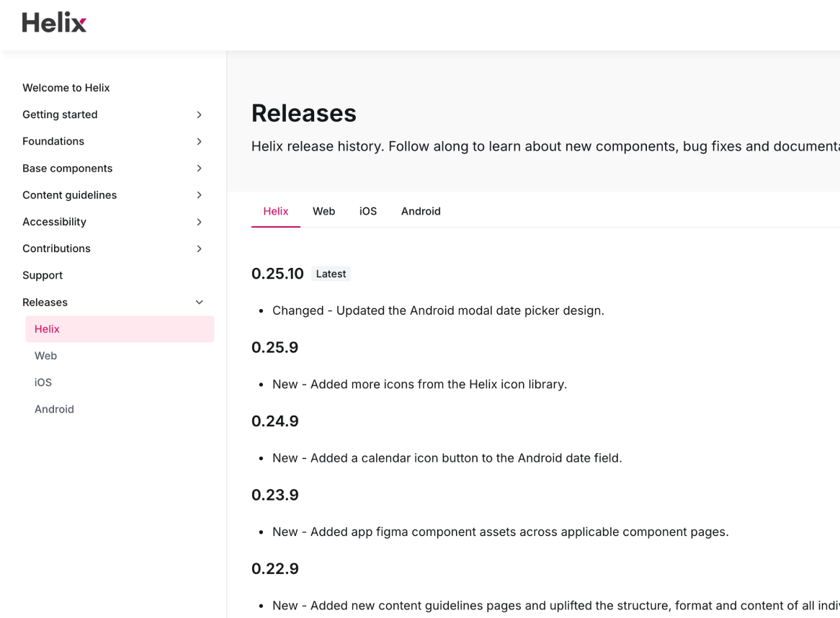Collapse the Releases section chevron

[199, 302]
